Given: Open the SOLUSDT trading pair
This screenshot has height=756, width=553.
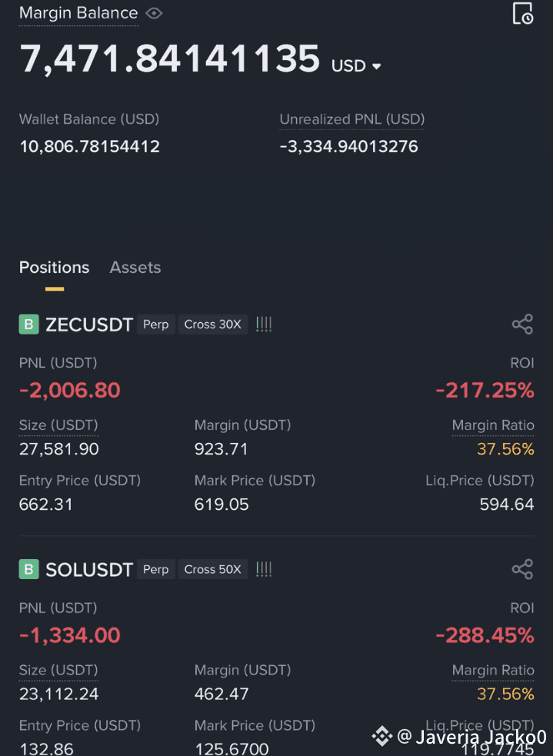Looking at the screenshot, I should 89,570.
